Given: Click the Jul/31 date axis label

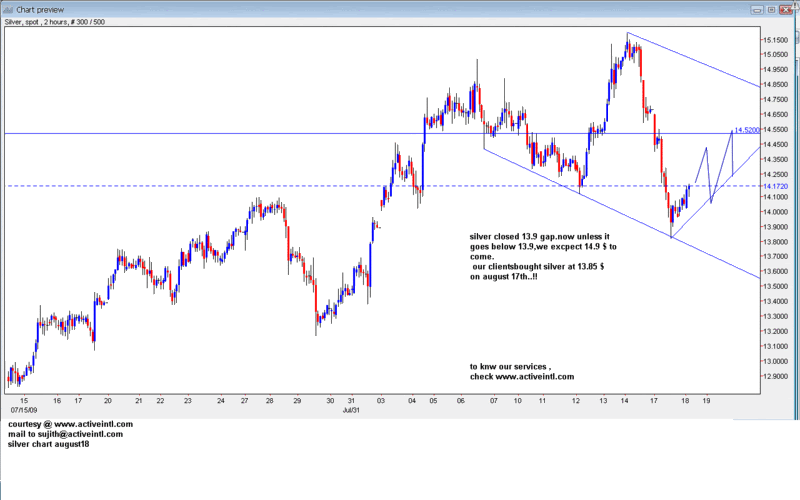Looking at the screenshot, I should coord(351,409).
